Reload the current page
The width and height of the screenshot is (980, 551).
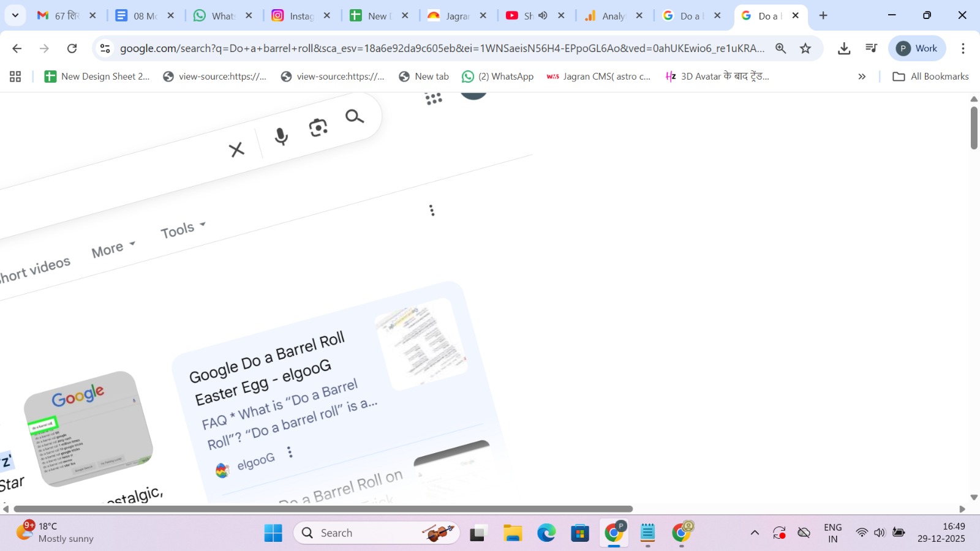click(72, 48)
